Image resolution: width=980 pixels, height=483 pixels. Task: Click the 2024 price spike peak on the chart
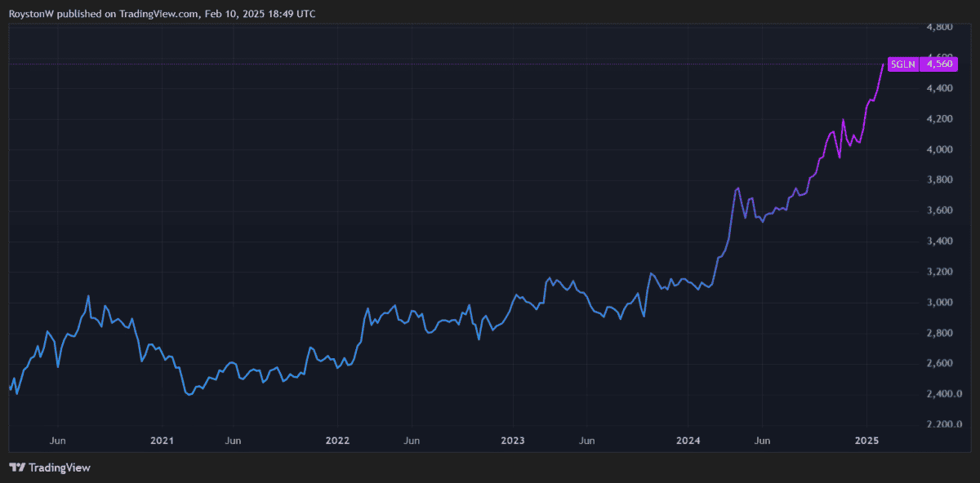click(x=737, y=187)
